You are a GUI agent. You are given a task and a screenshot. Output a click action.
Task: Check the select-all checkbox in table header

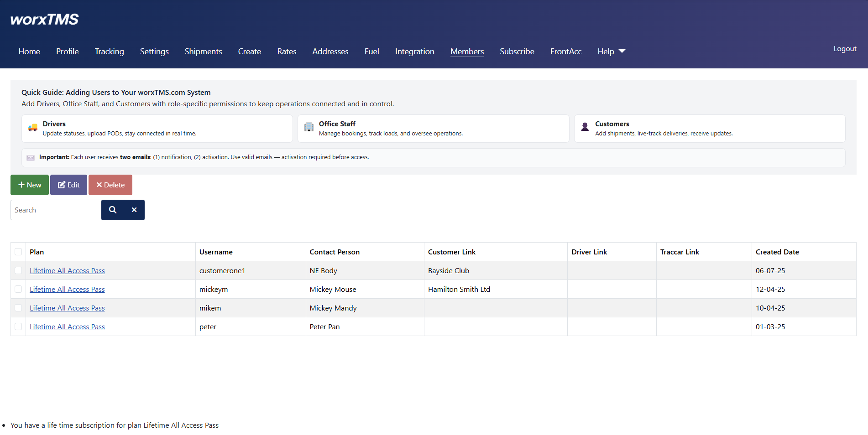[x=18, y=252]
